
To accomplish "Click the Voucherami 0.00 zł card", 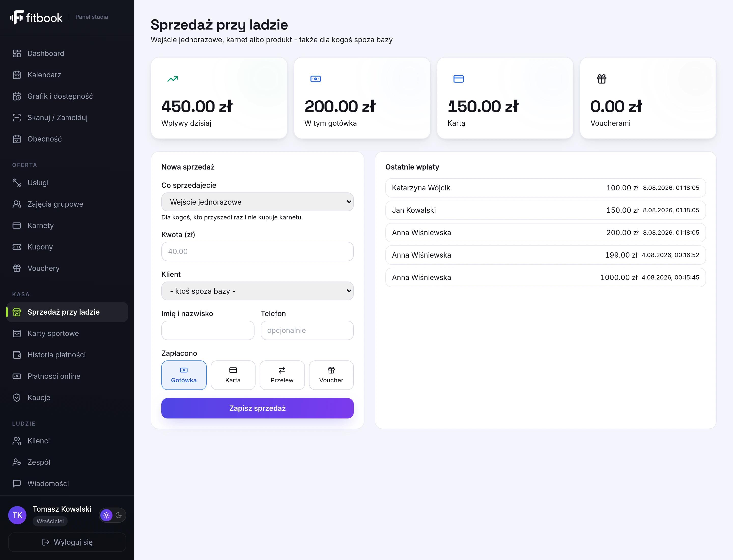I will click(648, 98).
